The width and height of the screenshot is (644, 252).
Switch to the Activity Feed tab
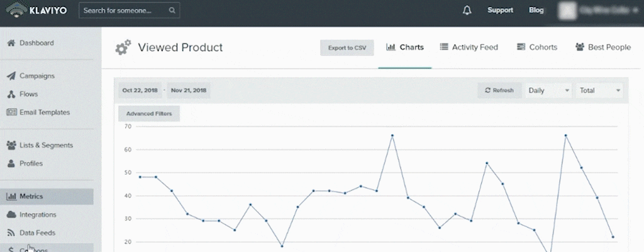click(469, 47)
